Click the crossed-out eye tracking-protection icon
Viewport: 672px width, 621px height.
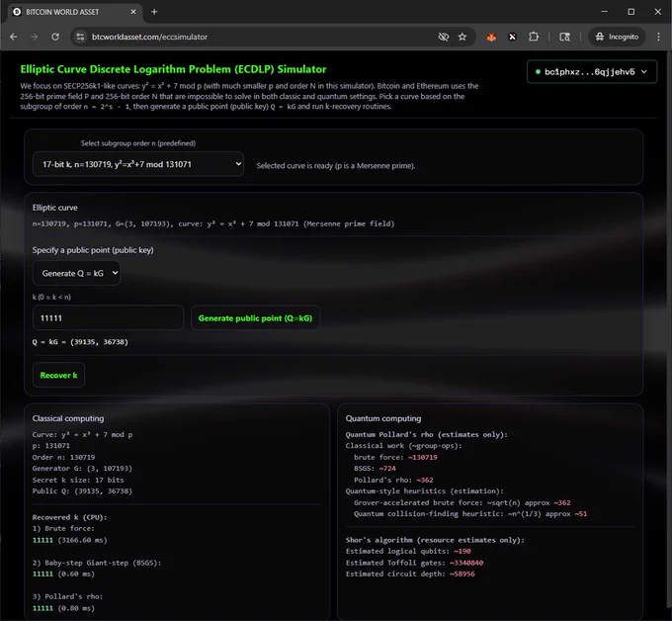tap(444, 37)
